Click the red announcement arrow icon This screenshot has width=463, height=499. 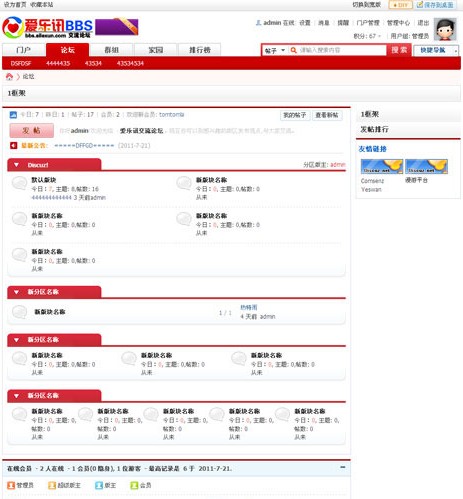[x=13, y=146]
